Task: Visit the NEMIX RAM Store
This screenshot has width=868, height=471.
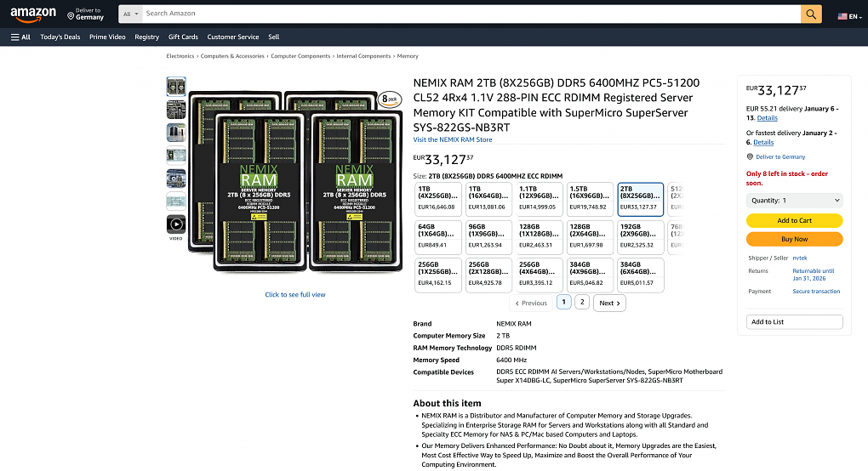Action: point(452,140)
